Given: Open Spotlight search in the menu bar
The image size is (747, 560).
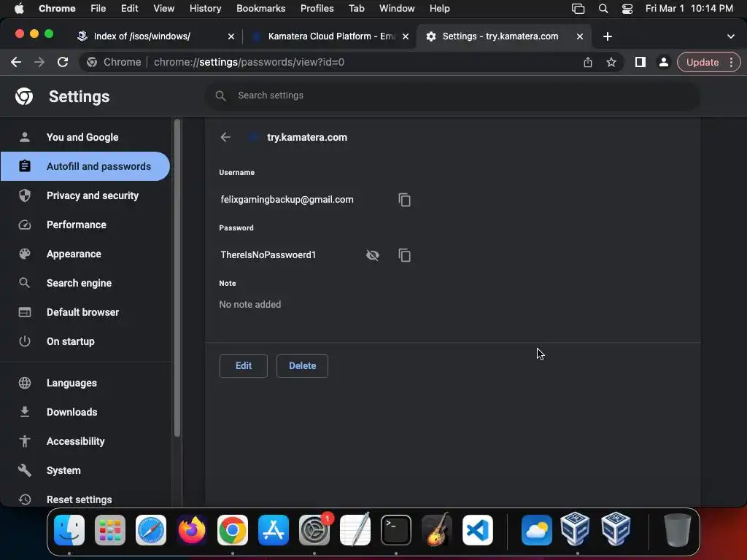Looking at the screenshot, I should tap(603, 9).
